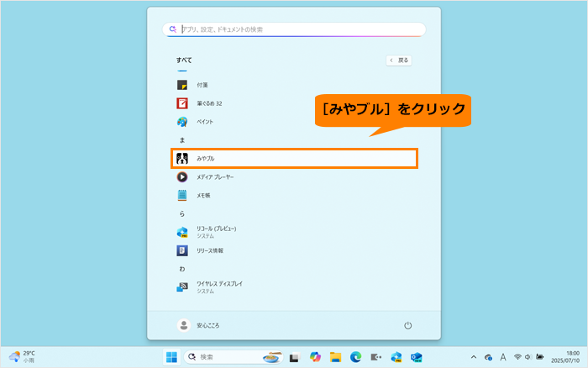Open the Recall taskbar icon

(x=396, y=357)
